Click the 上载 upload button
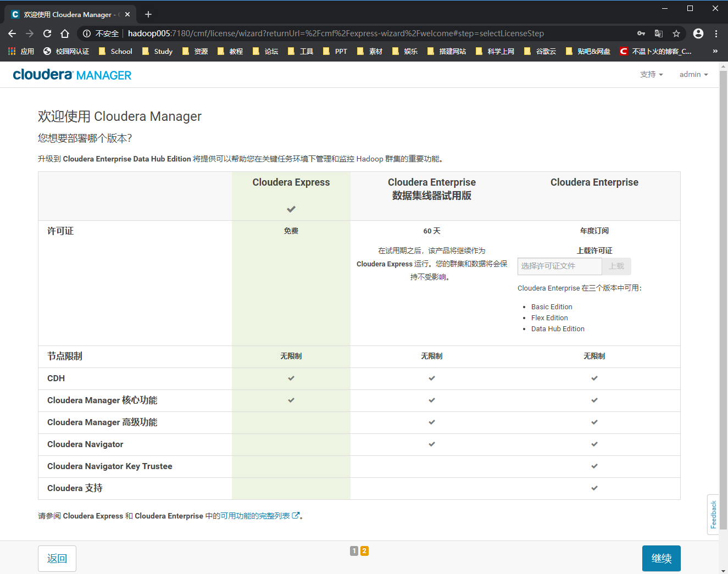Image resolution: width=728 pixels, height=574 pixels. click(616, 266)
